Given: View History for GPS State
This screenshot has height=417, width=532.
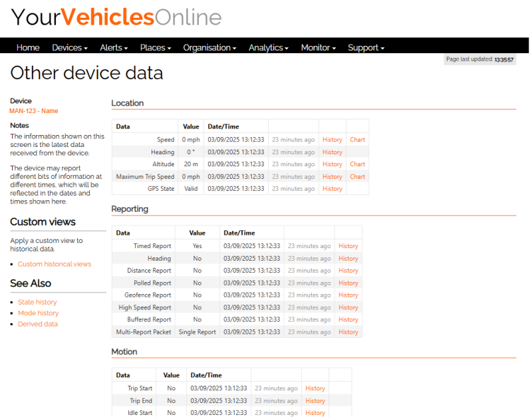Looking at the screenshot, I should click(332, 189).
